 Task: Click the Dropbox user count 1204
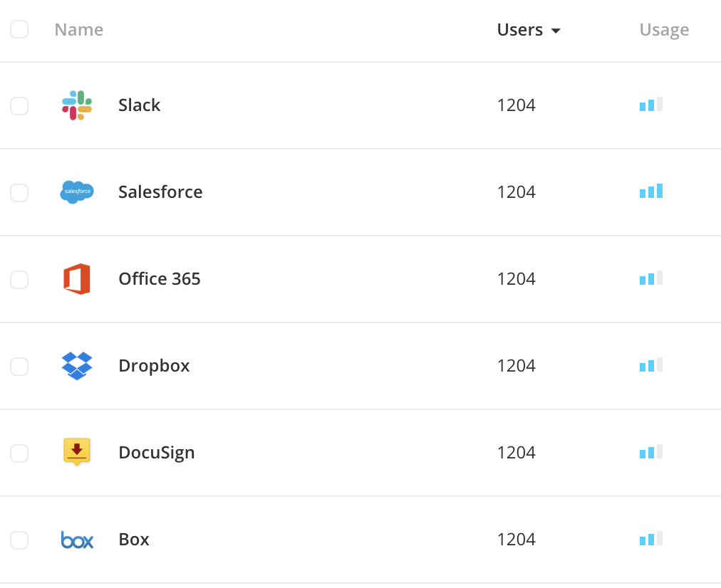pos(516,366)
